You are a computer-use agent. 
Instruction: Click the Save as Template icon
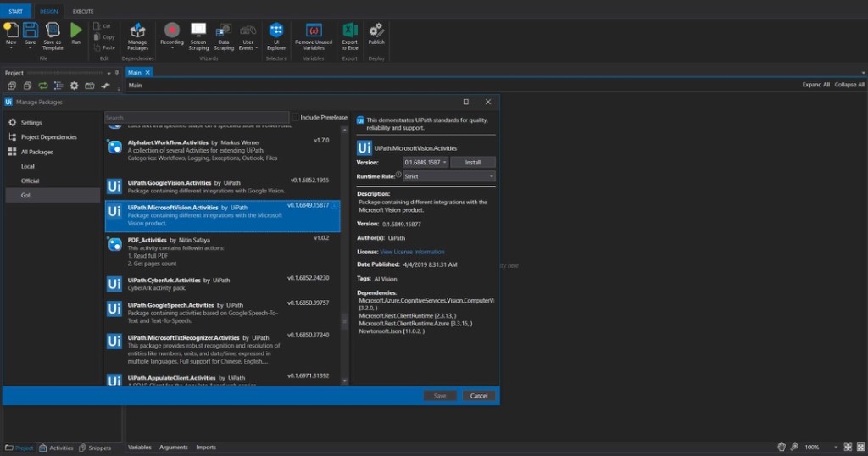[x=53, y=30]
